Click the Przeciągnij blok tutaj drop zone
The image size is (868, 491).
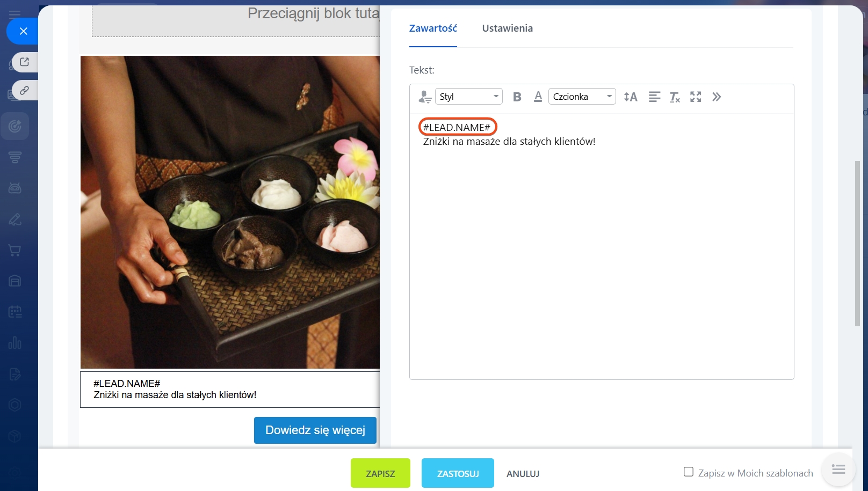point(236,21)
